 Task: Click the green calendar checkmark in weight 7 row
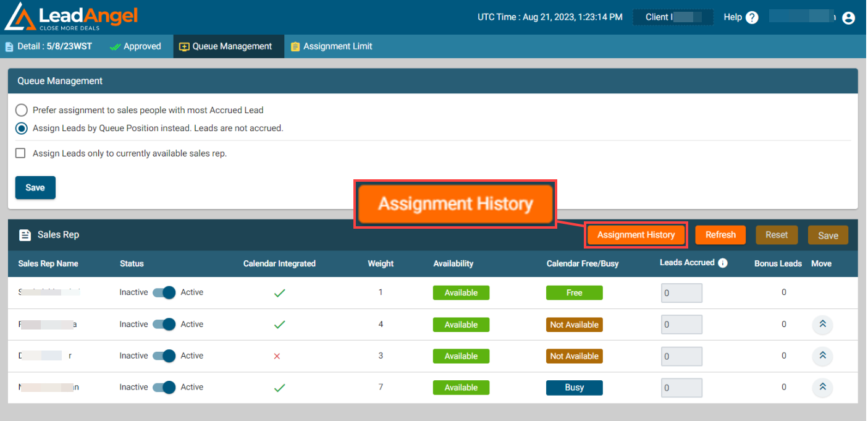279,388
